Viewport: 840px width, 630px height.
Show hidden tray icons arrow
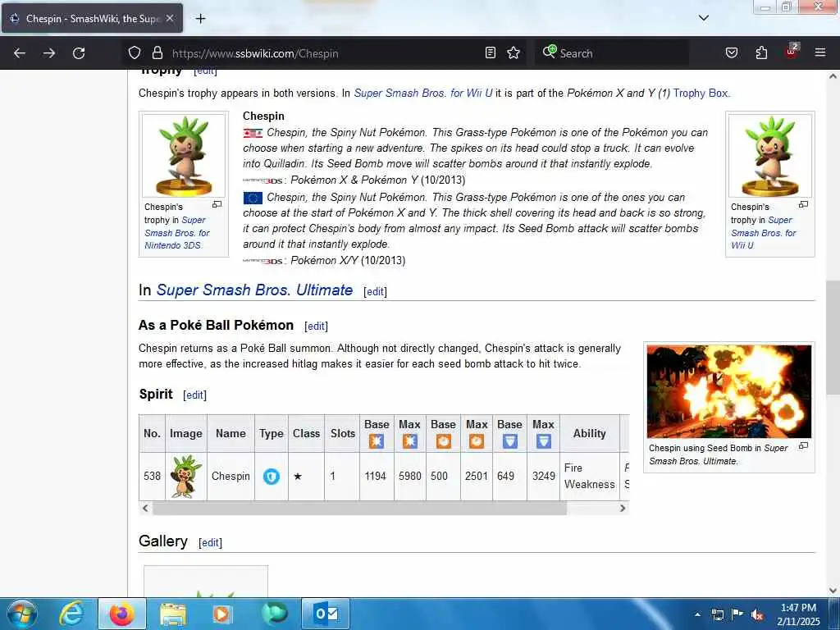pyautogui.click(x=697, y=614)
